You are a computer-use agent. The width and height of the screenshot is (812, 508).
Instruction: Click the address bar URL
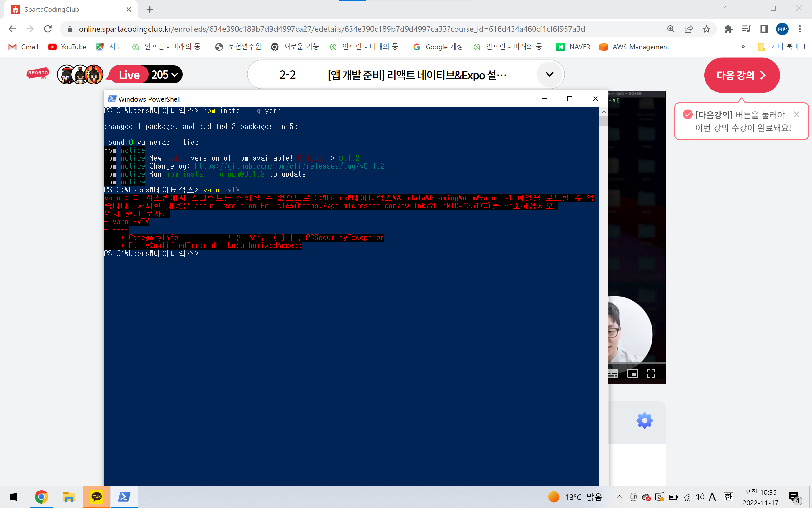pos(331,29)
